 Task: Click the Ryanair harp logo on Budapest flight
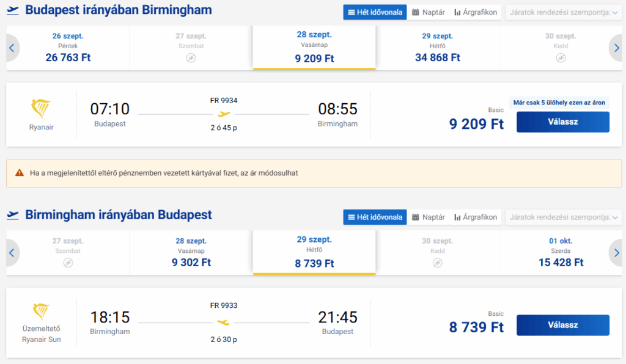coord(41,109)
